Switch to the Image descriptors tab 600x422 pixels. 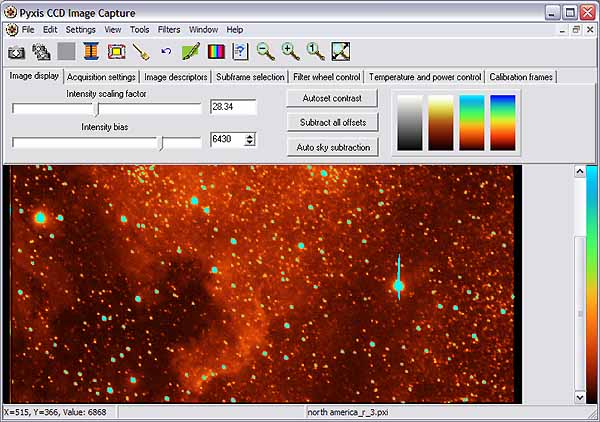click(x=176, y=77)
